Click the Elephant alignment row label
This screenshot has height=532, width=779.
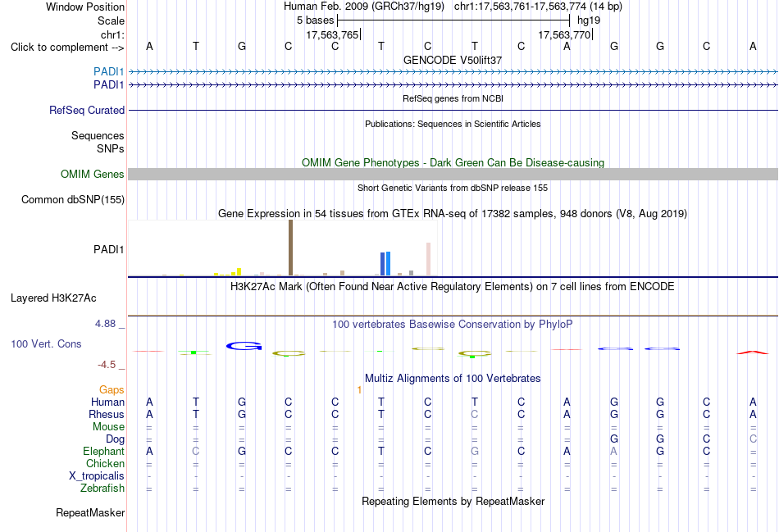[103, 451]
